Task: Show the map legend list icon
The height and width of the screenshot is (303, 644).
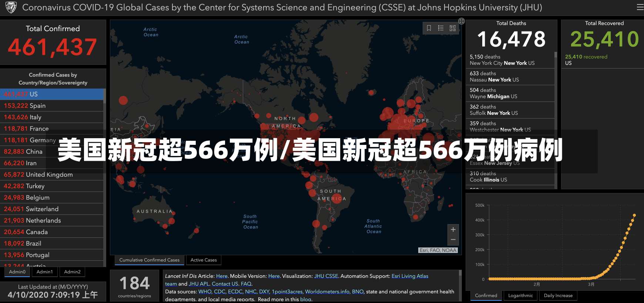Action: (441, 28)
